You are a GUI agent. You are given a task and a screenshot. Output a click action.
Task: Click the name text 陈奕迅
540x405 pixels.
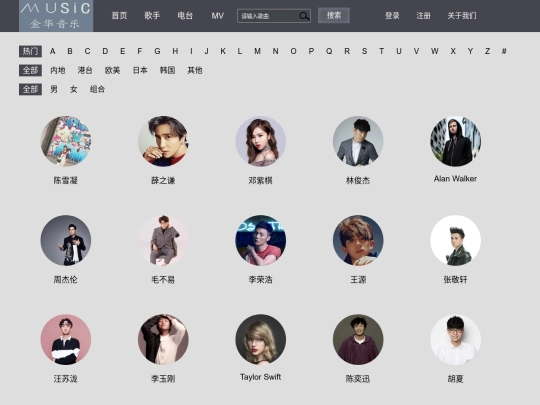[358, 379]
